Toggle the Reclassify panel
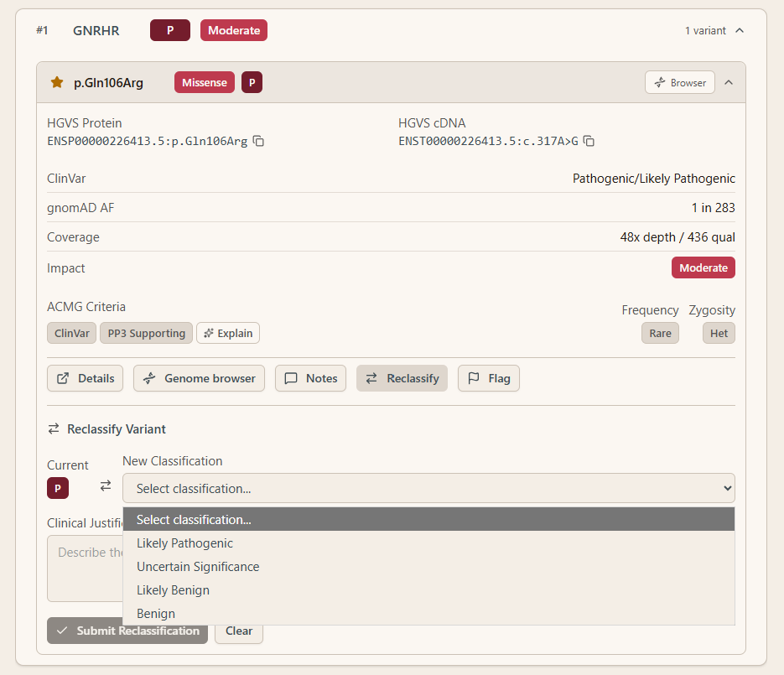 [x=402, y=378]
